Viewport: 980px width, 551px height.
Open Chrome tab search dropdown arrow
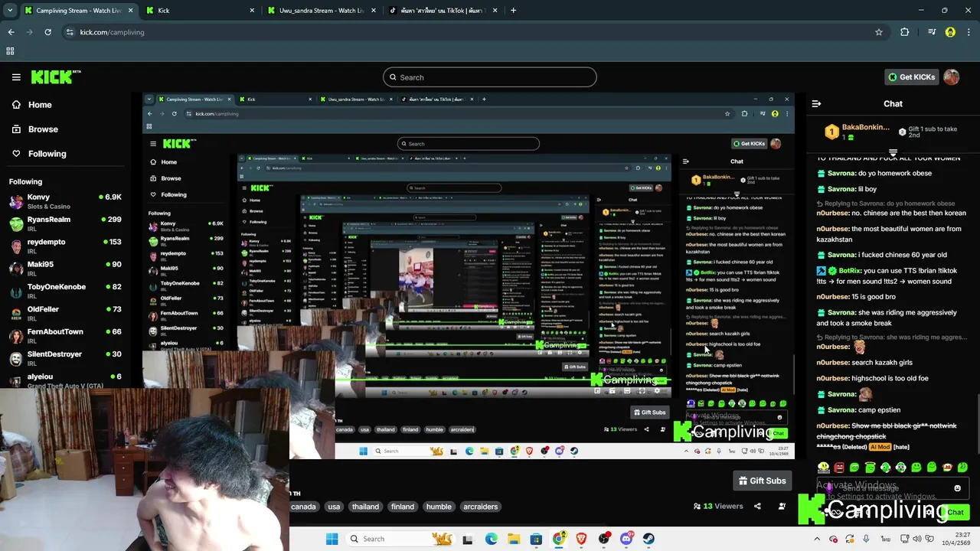point(10,10)
